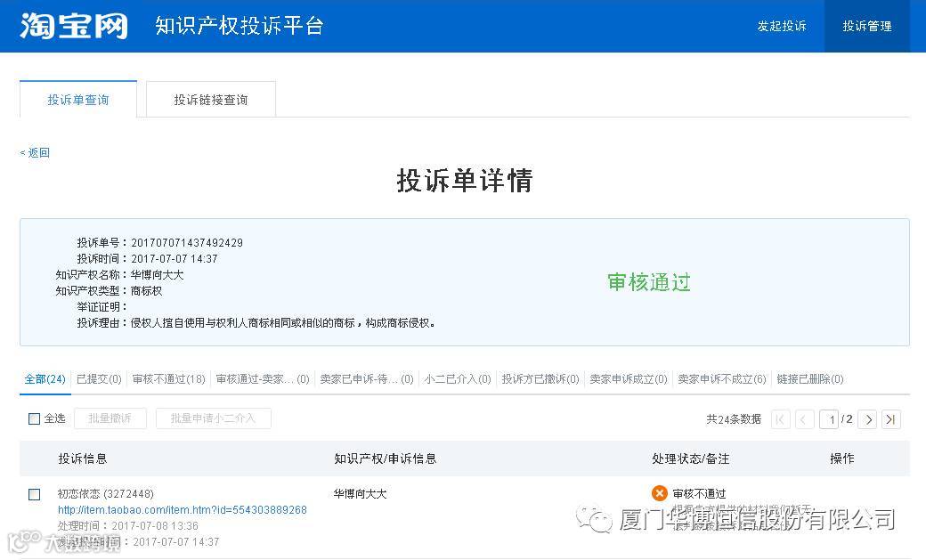
Task: Click the 处理状态/备注 column header
Action: pyautogui.click(x=691, y=459)
